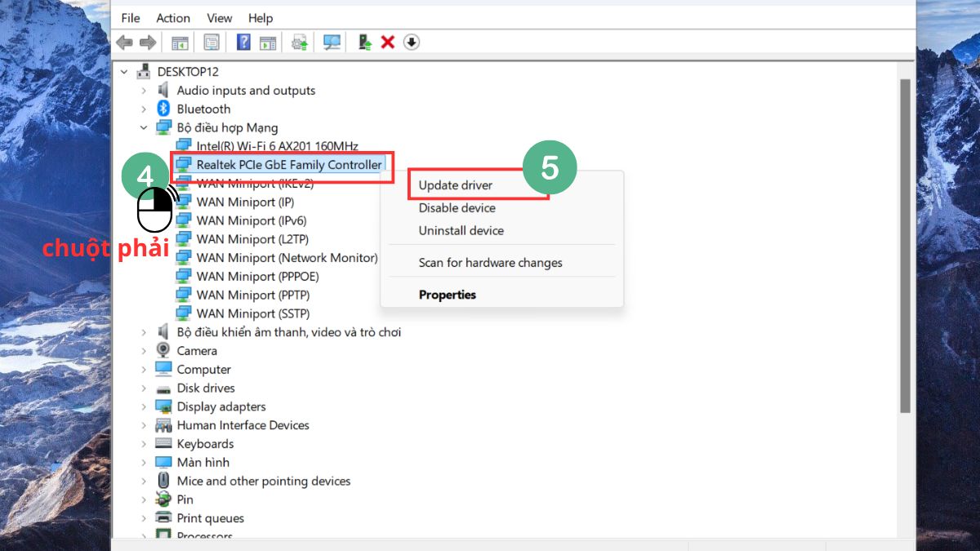Screen dimensions: 980x551
Task: Select Properties in the context menu
Action: point(447,295)
